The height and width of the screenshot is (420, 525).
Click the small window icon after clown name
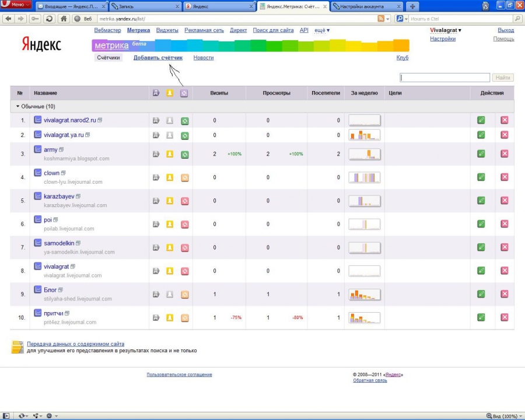click(63, 173)
